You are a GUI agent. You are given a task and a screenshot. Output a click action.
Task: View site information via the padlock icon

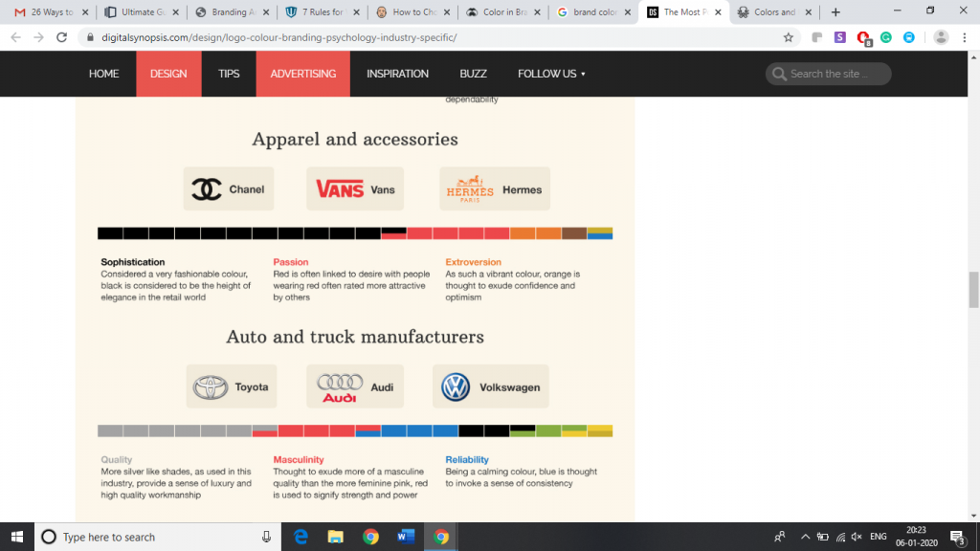point(91,37)
